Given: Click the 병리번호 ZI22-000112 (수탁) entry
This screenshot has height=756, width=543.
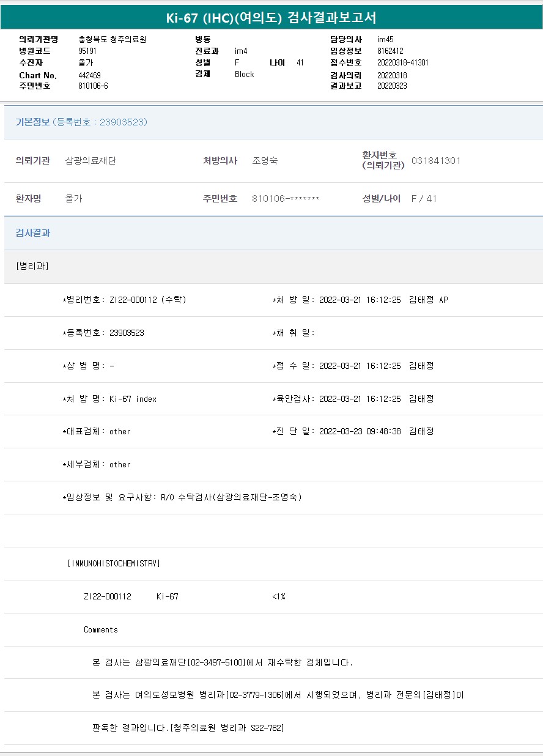Looking at the screenshot, I should pyautogui.click(x=147, y=300).
